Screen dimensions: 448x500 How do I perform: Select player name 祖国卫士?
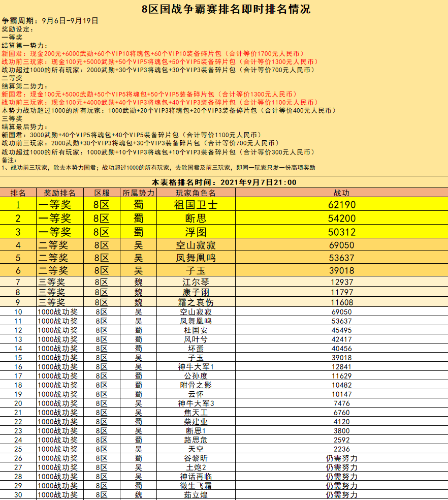[196, 204]
